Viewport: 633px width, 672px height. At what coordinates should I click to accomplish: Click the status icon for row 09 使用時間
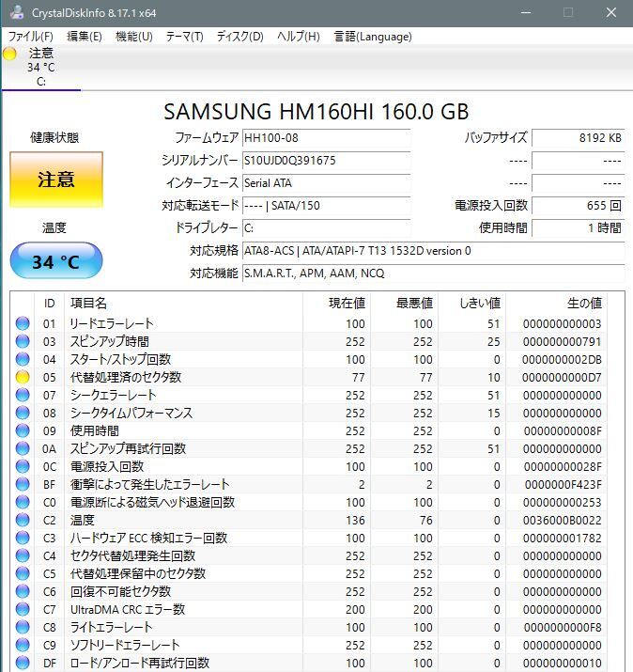point(23,430)
